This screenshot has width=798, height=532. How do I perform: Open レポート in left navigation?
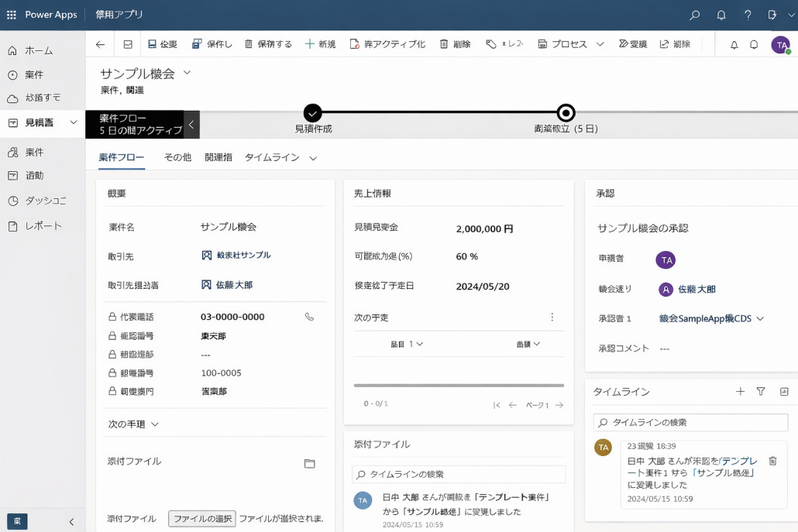(43, 226)
